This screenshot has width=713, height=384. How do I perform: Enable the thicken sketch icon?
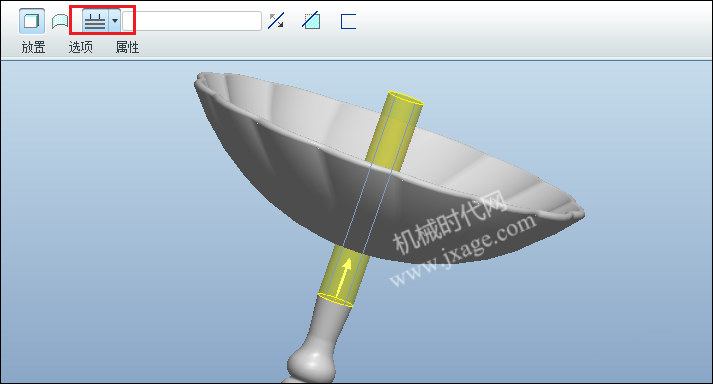coord(348,21)
